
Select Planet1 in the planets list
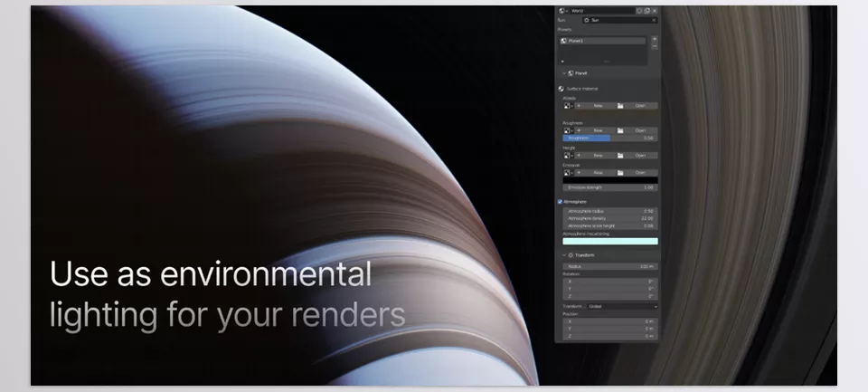point(602,41)
